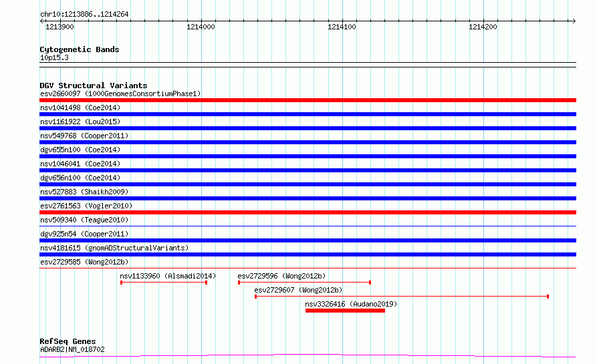This screenshot has width=595, height=364.
Task: Click nsv3326416 (Audano2019) label
Action: (351, 304)
